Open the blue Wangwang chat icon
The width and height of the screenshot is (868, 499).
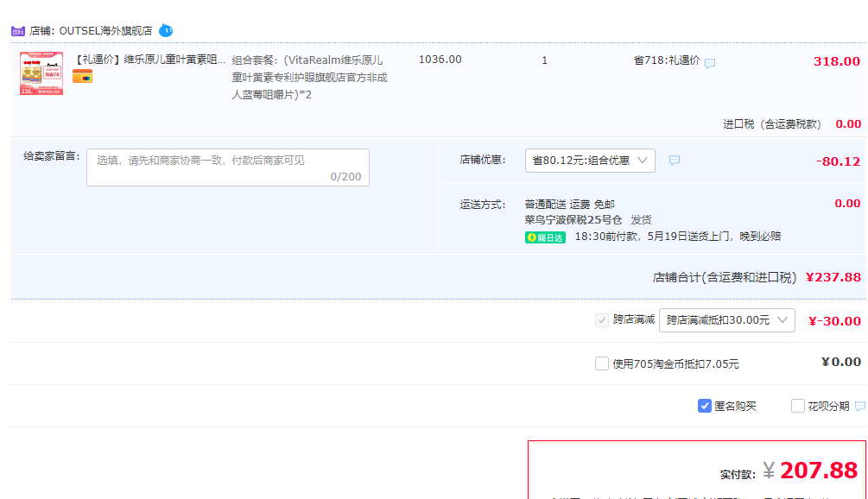166,30
